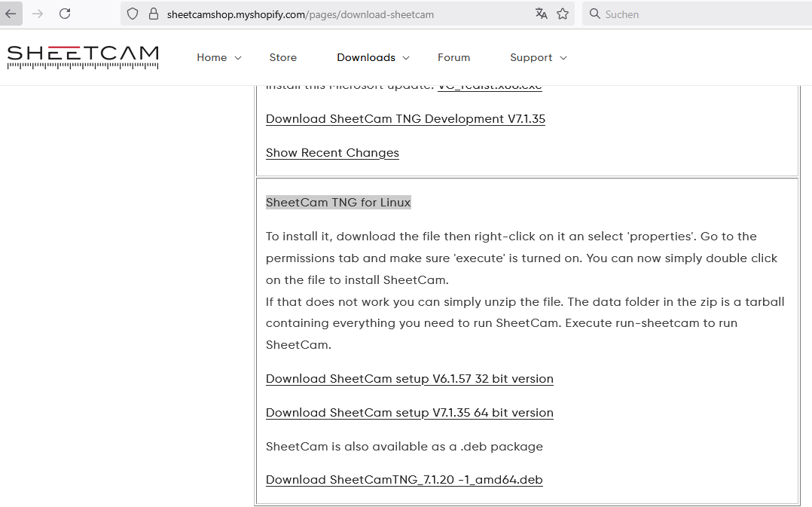Expand the Downloads menu chevron
This screenshot has height=507, width=812.
pos(406,58)
